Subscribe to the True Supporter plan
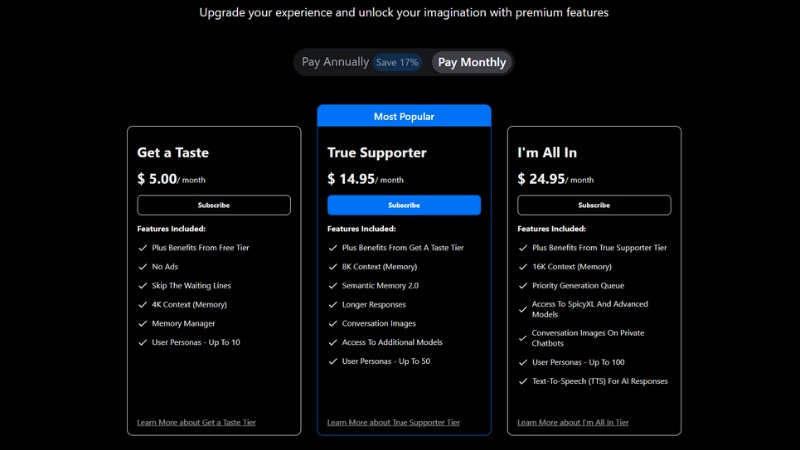 pyautogui.click(x=404, y=205)
